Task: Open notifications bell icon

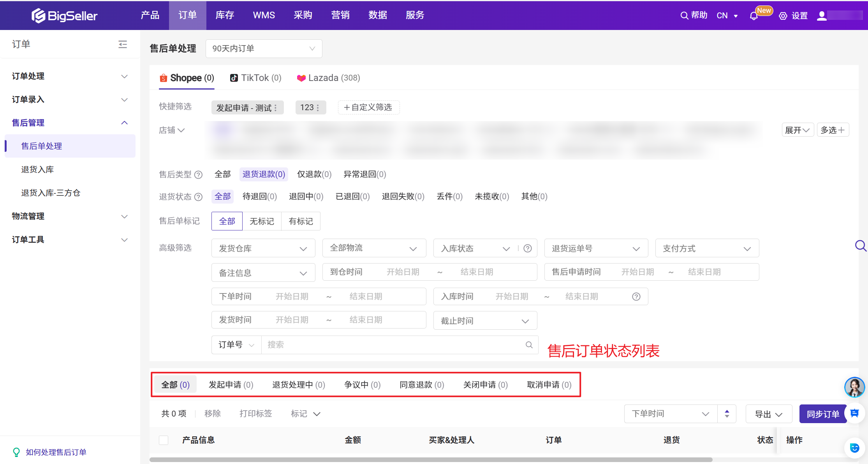Action: [754, 16]
